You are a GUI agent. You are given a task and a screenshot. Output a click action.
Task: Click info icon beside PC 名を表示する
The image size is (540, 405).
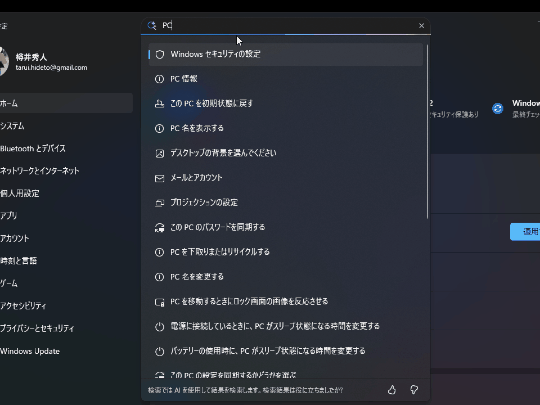click(x=159, y=128)
